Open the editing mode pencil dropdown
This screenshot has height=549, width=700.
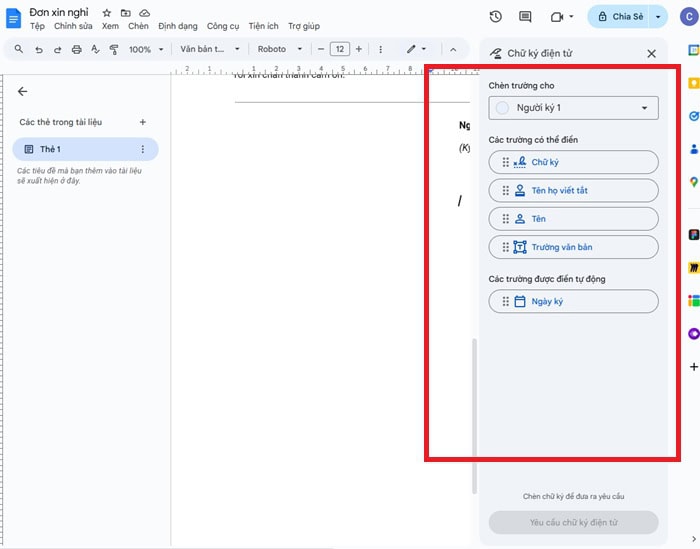[415, 49]
